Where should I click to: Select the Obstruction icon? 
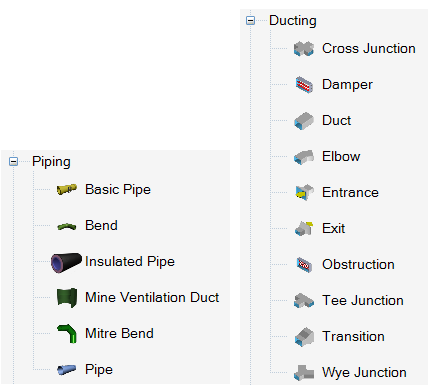coord(304,265)
